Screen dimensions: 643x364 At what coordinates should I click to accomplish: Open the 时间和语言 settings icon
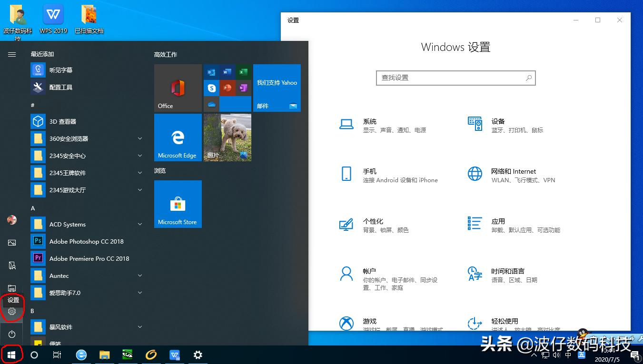point(475,275)
